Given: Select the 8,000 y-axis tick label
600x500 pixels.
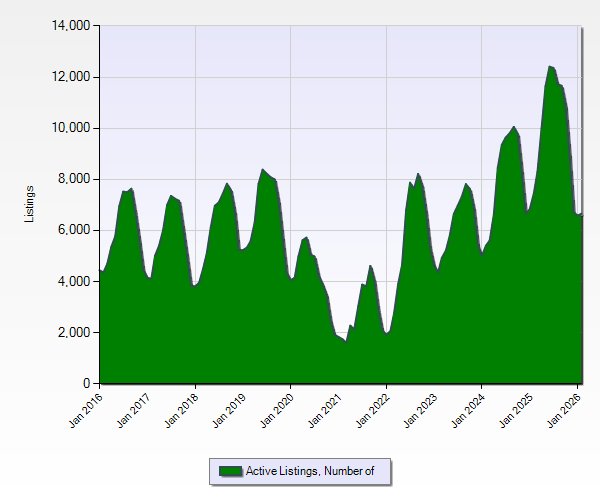Looking at the screenshot, I should (x=73, y=179).
